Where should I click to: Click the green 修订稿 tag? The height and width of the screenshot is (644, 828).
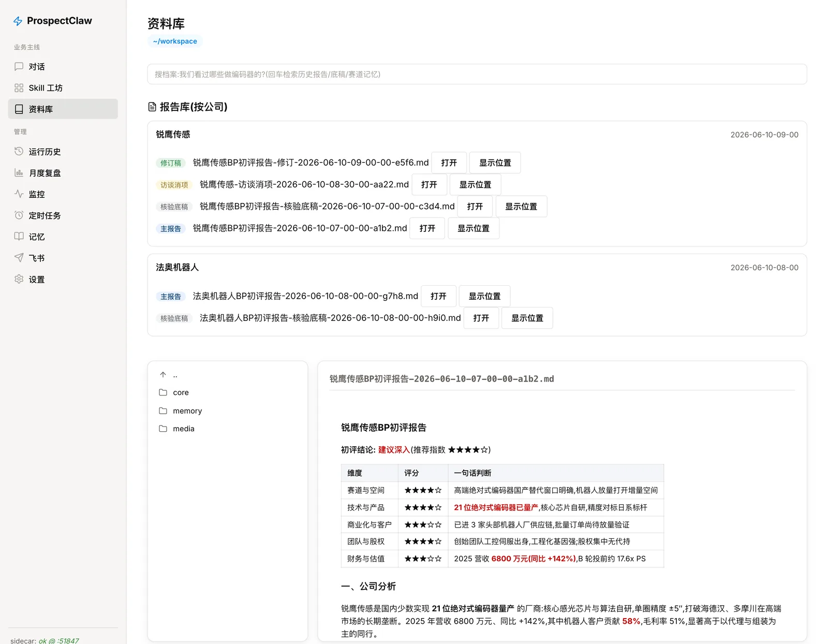click(x=171, y=163)
